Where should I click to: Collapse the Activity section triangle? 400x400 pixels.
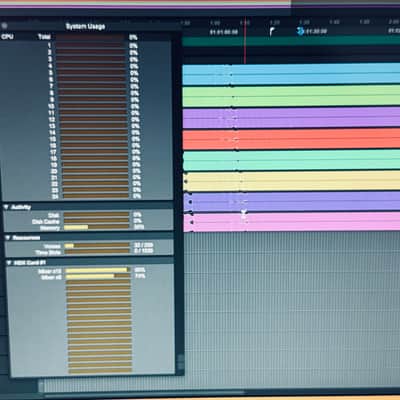6,207
